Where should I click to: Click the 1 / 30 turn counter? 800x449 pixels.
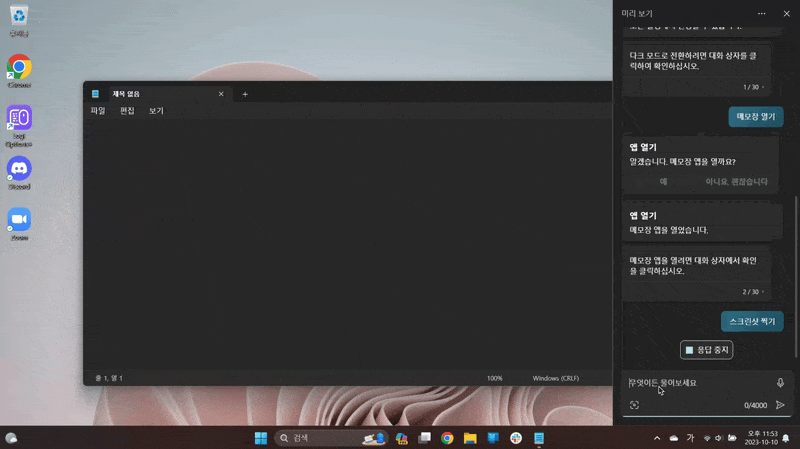[751, 87]
